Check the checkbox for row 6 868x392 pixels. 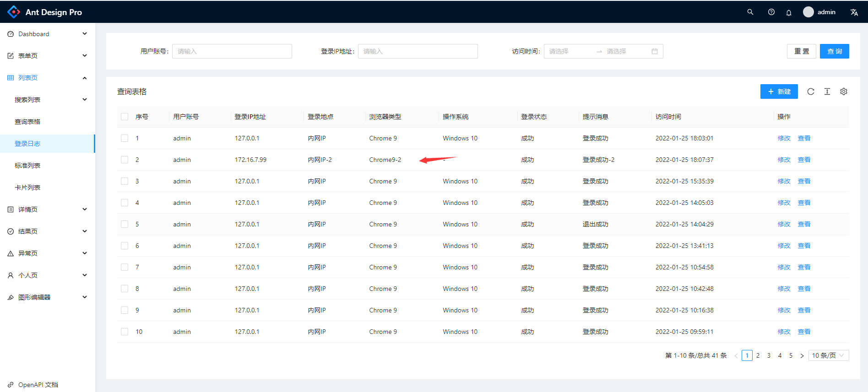[x=125, y=246]
